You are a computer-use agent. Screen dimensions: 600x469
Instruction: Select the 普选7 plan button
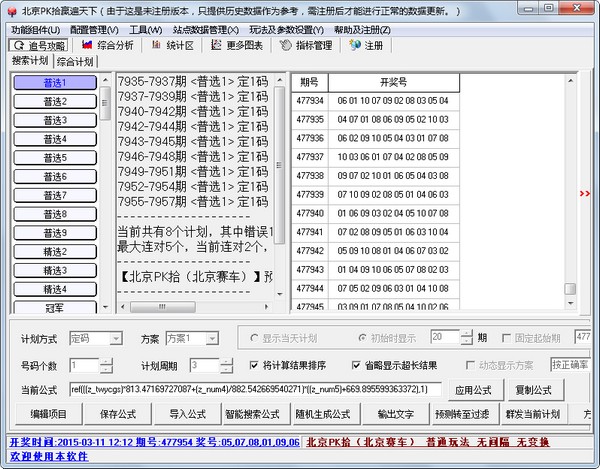tap(55, 195)
